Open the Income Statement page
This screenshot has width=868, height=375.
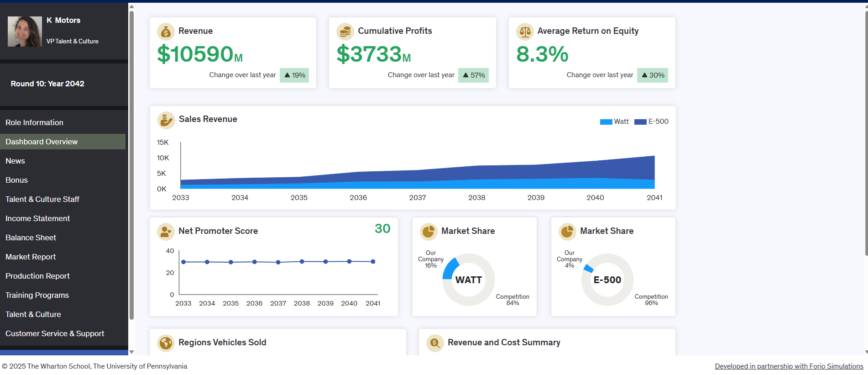pyautogui.click(x=37, y=218)
